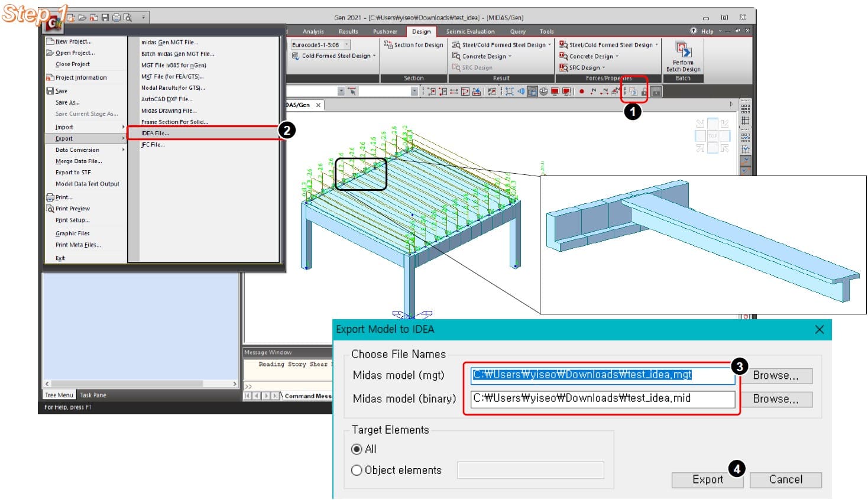Click the Cancel button in dialog
This screenshot has width=868, height=500.
(x=786, y=480)
